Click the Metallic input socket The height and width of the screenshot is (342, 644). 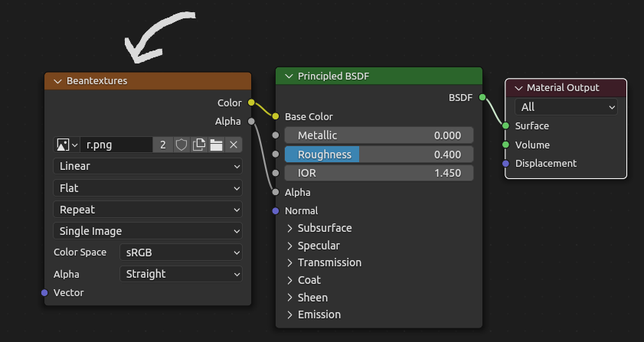pos(276,135)
